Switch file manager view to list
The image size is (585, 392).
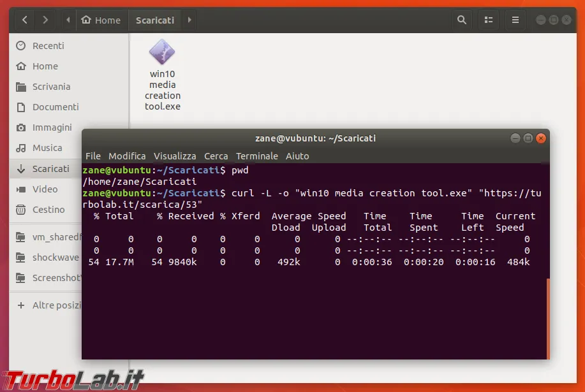pyautogui.click(x=489, y=20)
